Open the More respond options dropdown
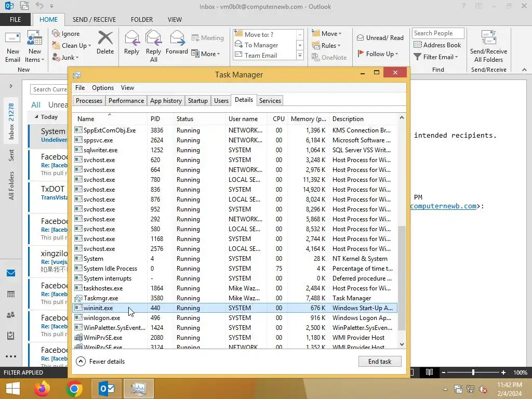The width and height of the screenshot is (532, 399). pyautogui.click(x=206, y=54)
